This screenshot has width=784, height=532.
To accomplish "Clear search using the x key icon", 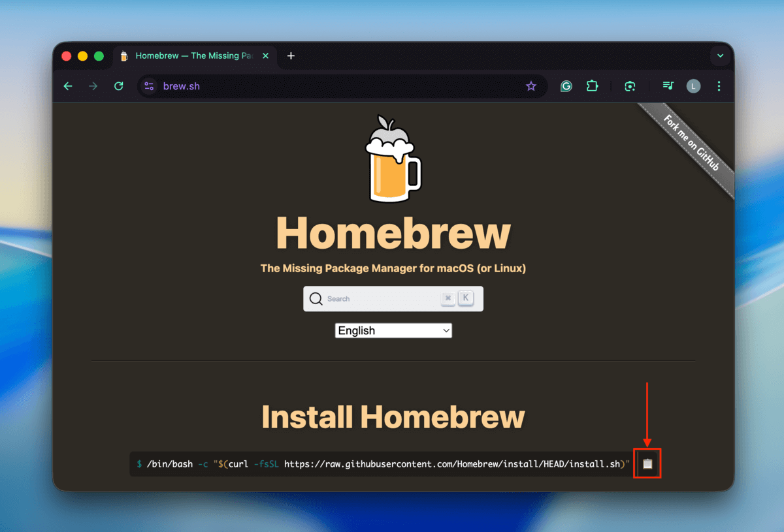I will (448, 298).
